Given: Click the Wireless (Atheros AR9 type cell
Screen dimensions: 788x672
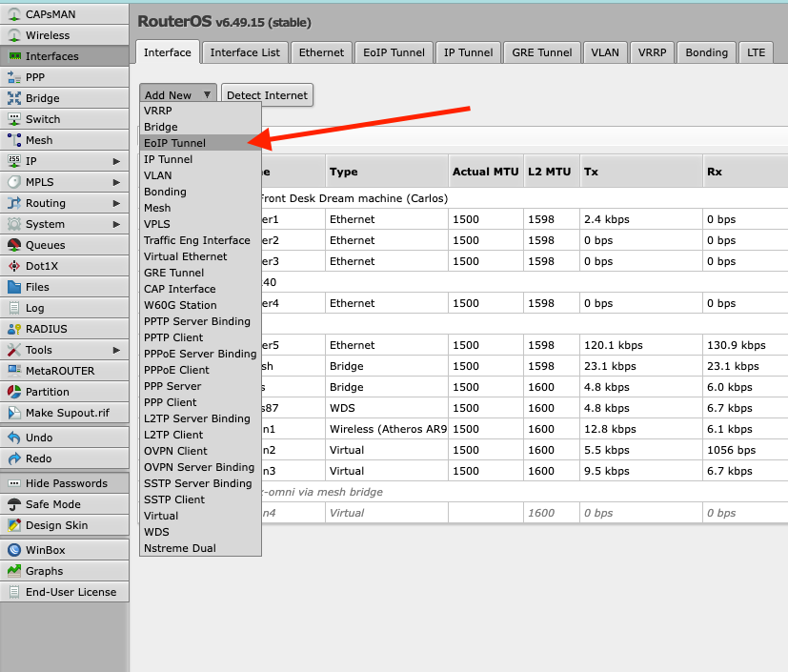Looking at the screenshot, I should tap(387, 429).
